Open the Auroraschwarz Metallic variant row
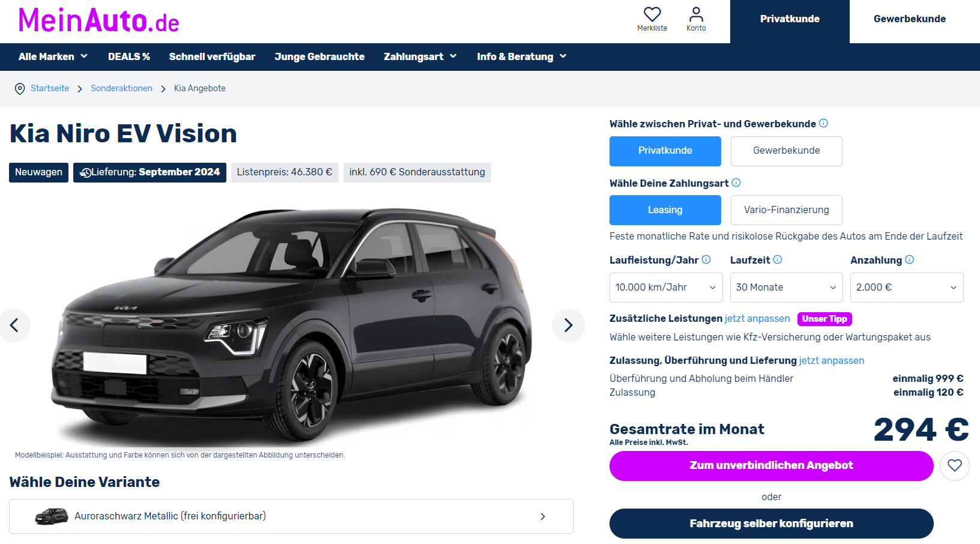 click(291, 516)
